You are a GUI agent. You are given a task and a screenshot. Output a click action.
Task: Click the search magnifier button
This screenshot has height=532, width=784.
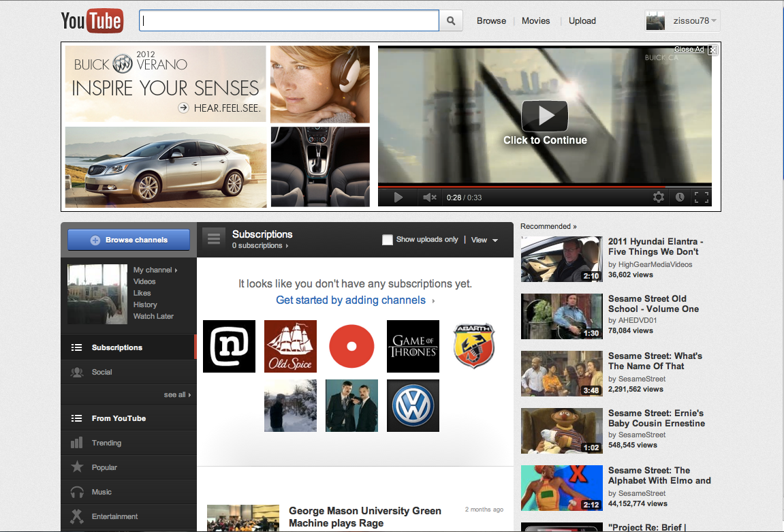coord(451,21)
